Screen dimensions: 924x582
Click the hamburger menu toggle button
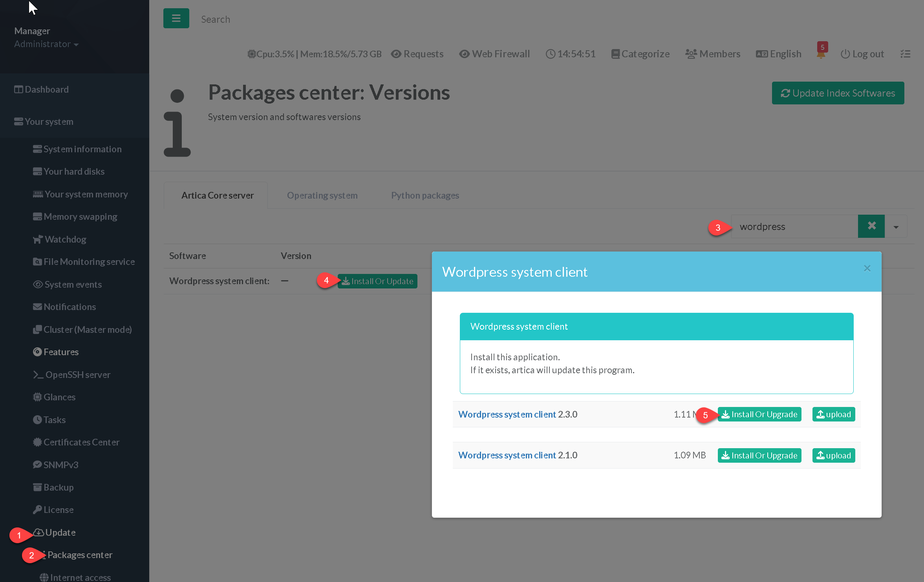176,18
